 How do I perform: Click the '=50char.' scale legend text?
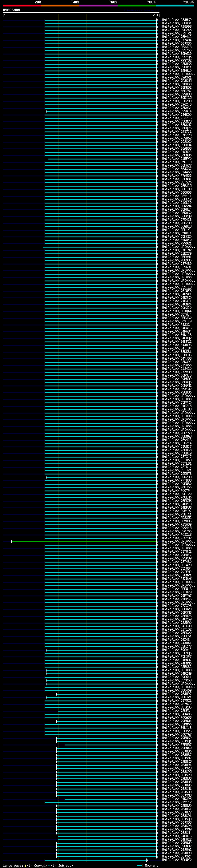pos(150,865)
